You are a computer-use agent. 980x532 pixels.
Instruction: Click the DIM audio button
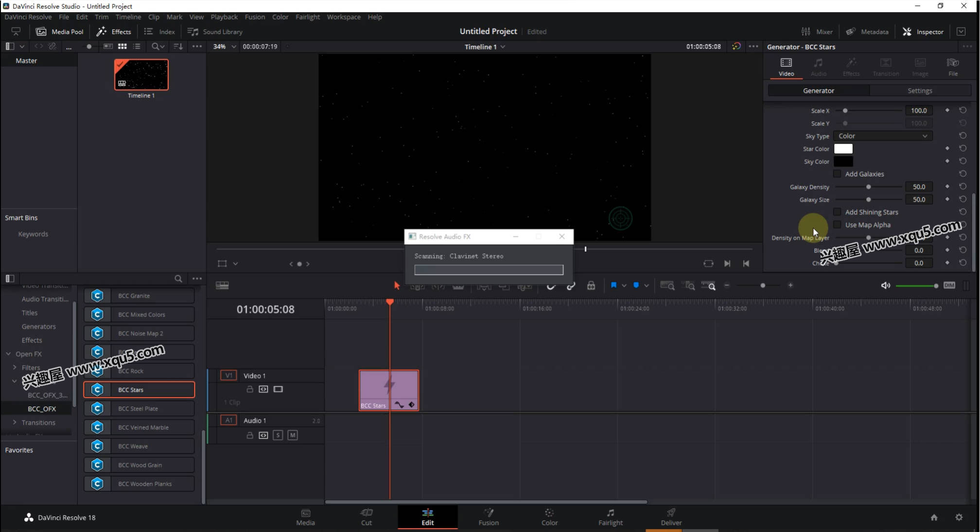(949, 285)
